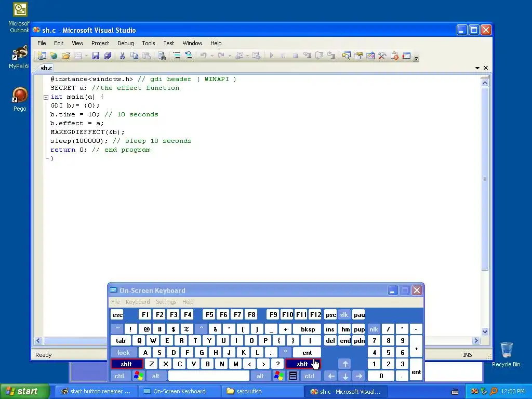The height and width of the screenshot is (399, 532).
Task: Click the Comment out lines icon
Action: 177,56
